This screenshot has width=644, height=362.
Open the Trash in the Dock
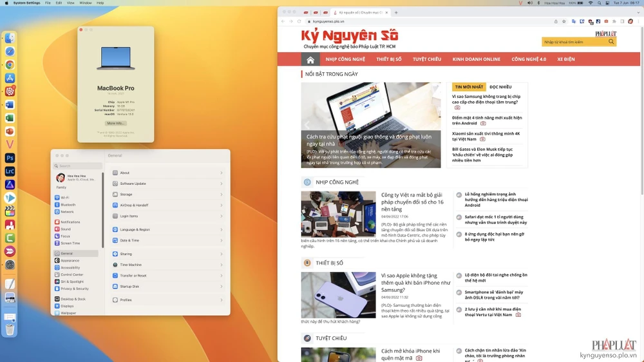[x=10, y=330]
